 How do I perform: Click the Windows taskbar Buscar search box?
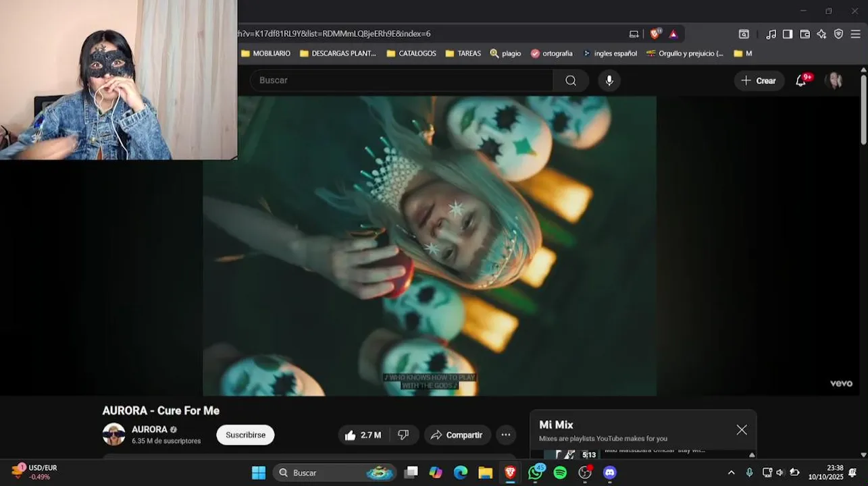(x=336, y=473)
